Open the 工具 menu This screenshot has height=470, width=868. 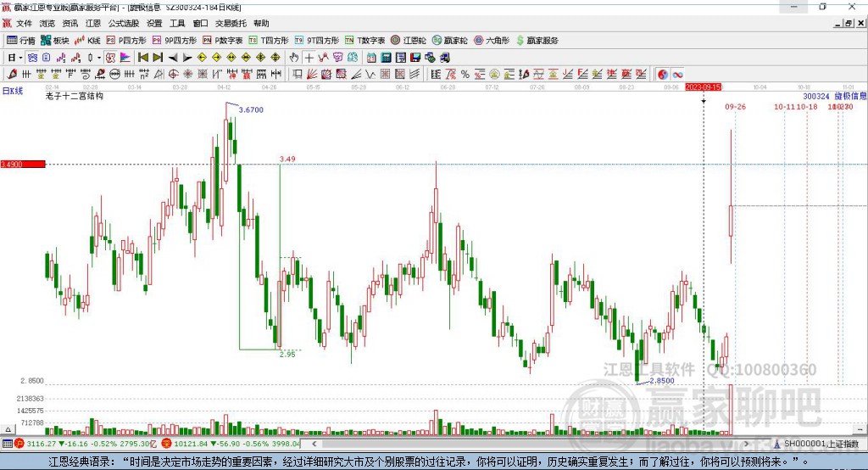point(177,23)
